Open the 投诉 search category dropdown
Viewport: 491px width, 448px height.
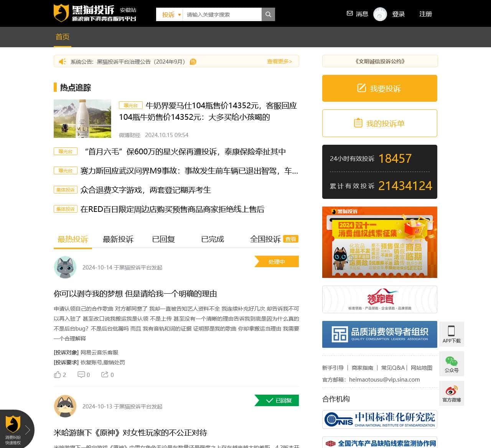pyautogui.click(x=168, y=14)
